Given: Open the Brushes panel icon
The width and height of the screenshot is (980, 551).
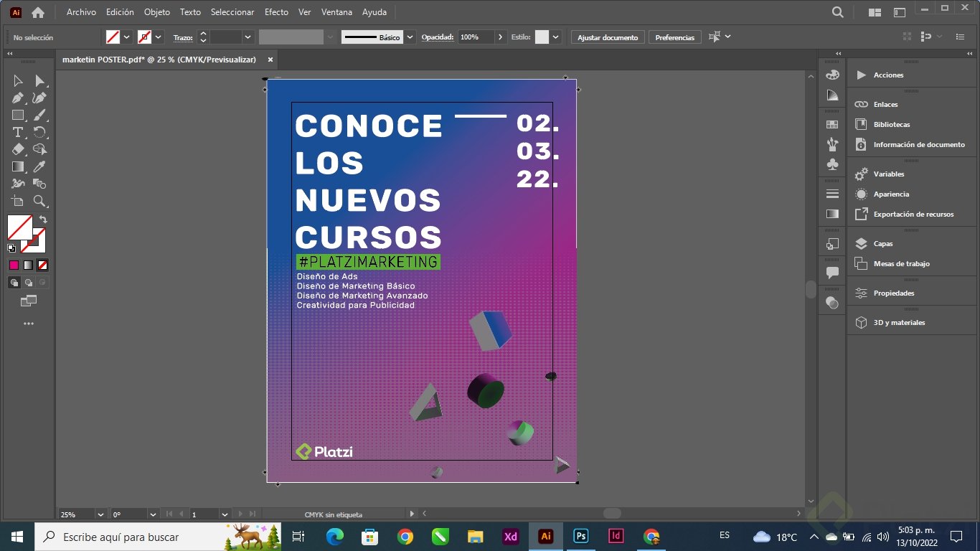Looking at the screenshot, I should [832, 144].
